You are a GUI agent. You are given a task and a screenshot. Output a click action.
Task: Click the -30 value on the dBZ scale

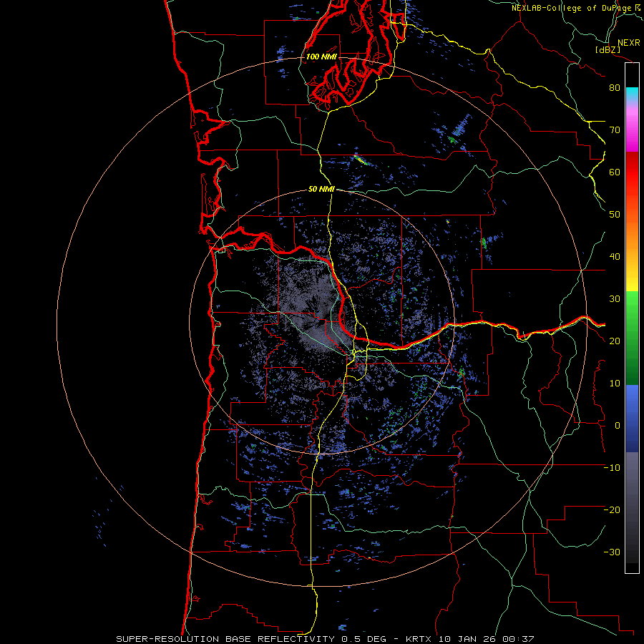coord(612,552)
